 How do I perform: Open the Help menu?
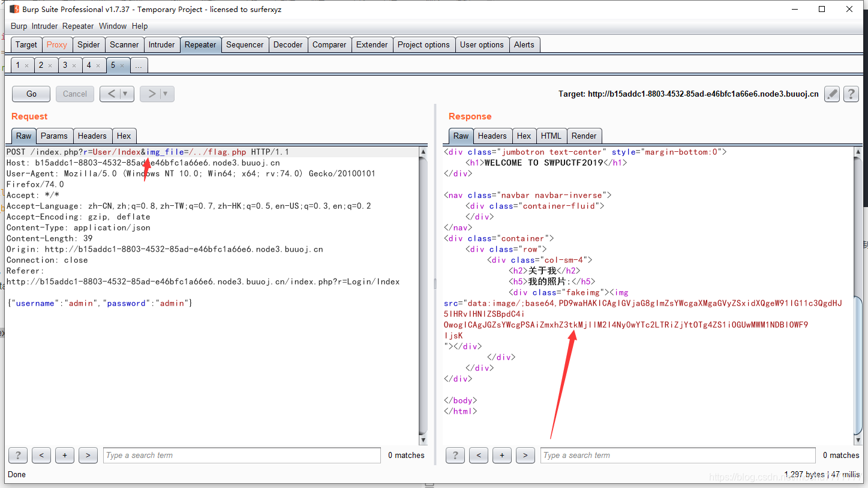(x=140, y=26)
